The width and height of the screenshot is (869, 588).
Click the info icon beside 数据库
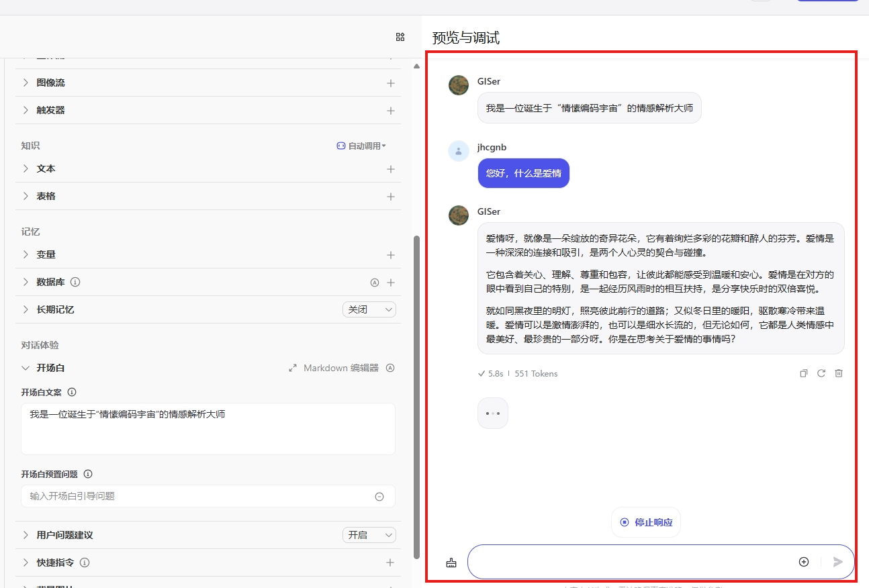click(x=75, y=282)
